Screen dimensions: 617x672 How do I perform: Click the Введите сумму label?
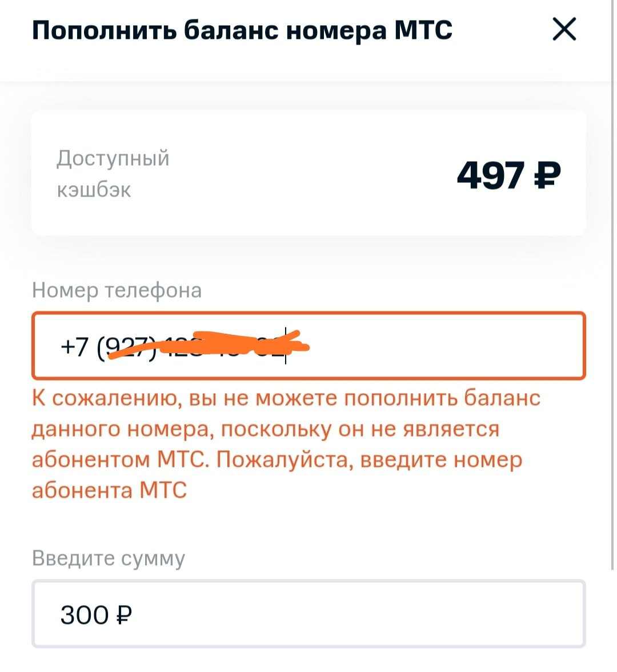[x=109, y=558]
